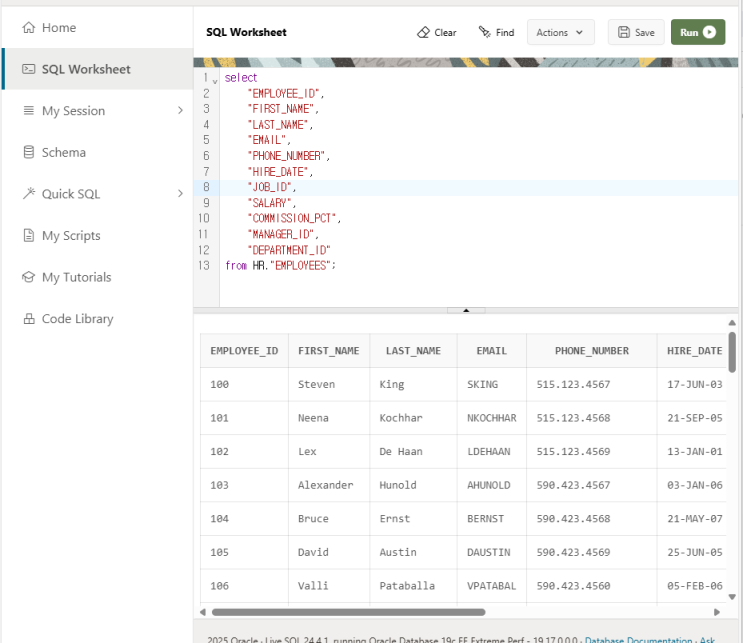Click the SQL Worksheet terminal icon

[28, 69]
